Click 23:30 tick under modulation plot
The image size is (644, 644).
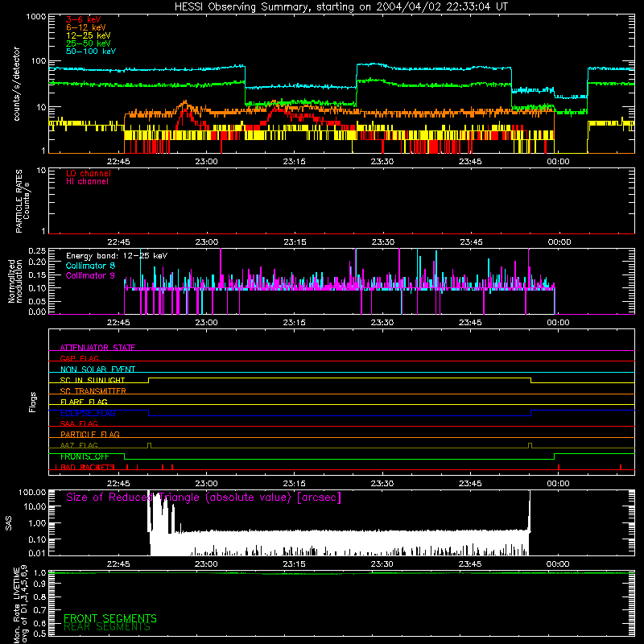pyautogui.click(x=382, y=323)
